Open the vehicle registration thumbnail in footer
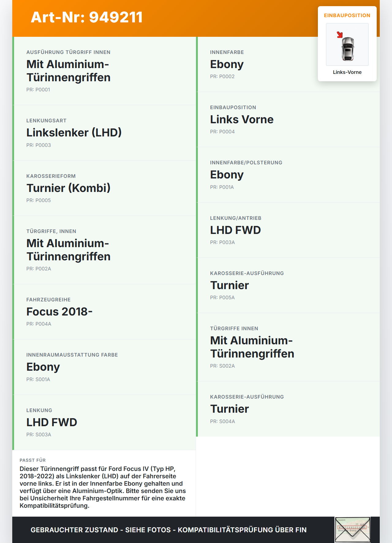Image resolution: width=392 pixels, height=543 pixels. point(352,530)
